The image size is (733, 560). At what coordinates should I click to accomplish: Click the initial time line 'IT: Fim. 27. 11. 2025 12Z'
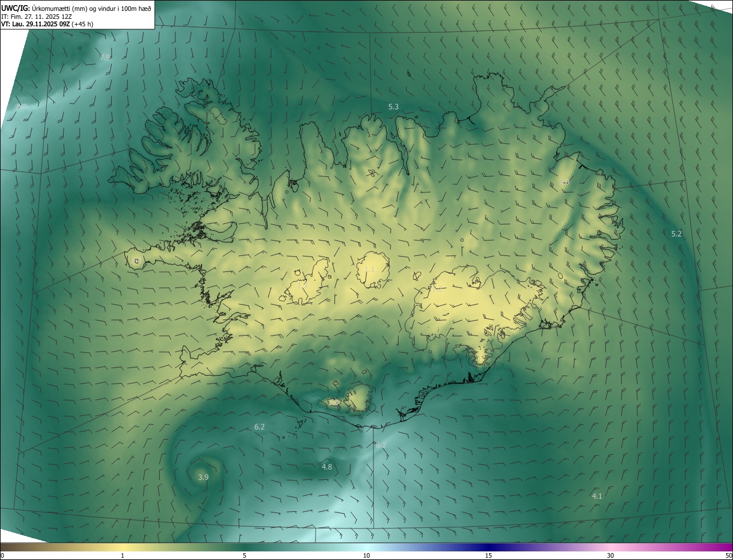36,16
